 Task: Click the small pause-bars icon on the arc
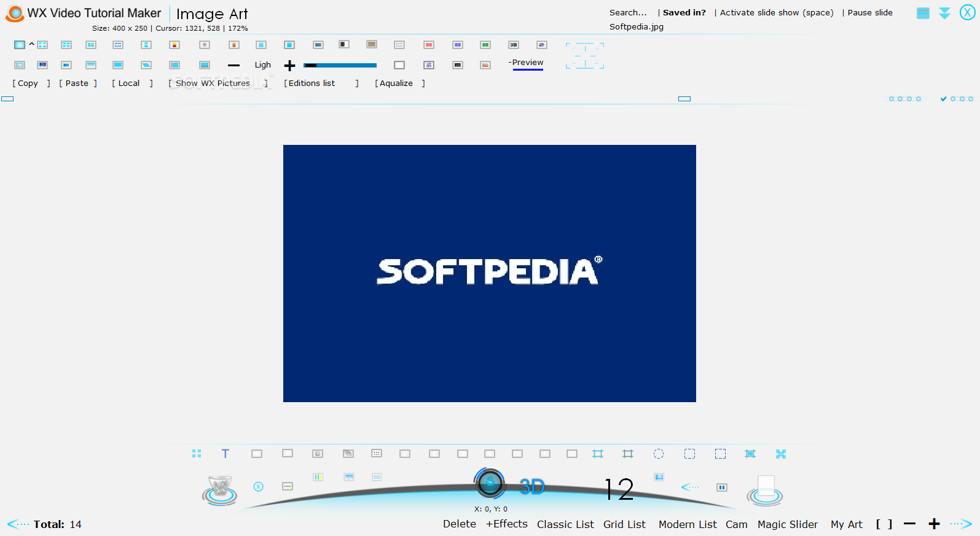(722, 487)
